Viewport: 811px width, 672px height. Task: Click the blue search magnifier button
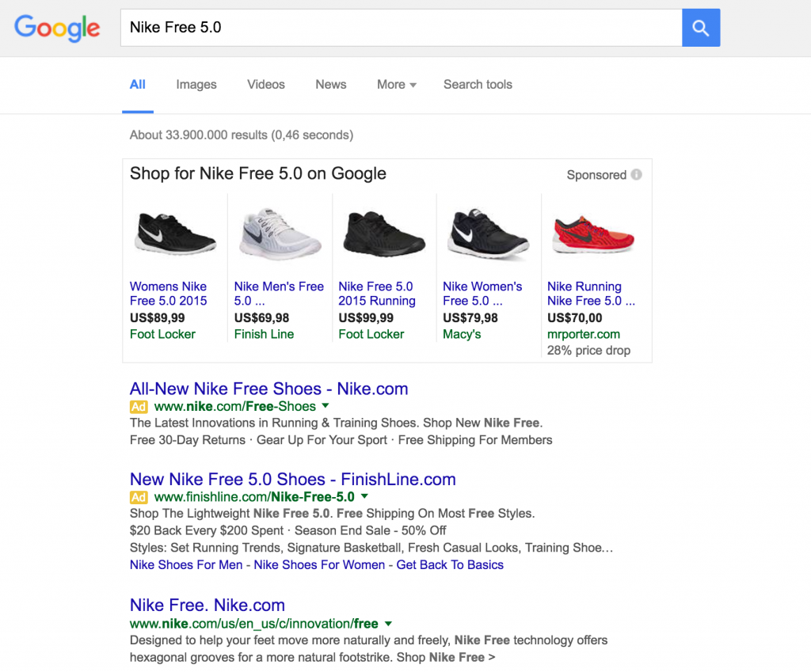[x=700, y=28]
